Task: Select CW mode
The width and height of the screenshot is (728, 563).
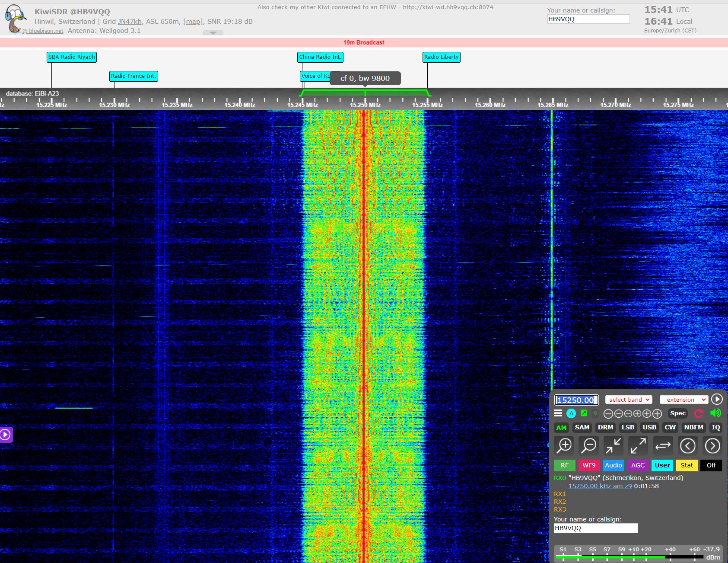Action: (670, 427)
